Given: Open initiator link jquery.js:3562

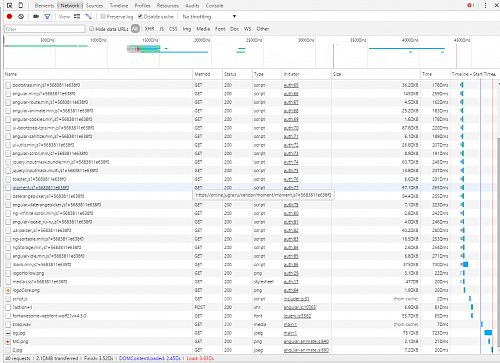Looking at the screenshot, I should click(x=297, y=316).
